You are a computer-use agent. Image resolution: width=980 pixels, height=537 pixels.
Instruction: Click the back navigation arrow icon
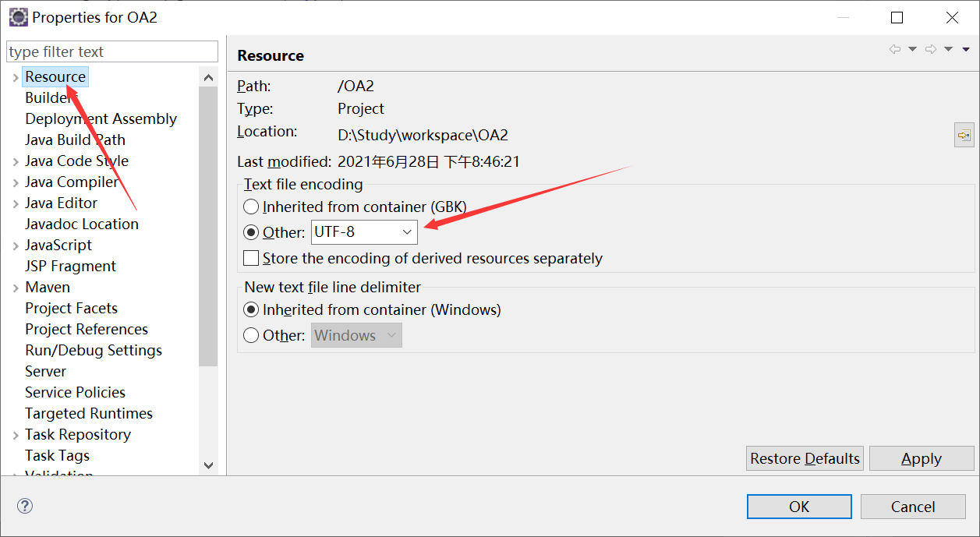(x=895, y=49)
